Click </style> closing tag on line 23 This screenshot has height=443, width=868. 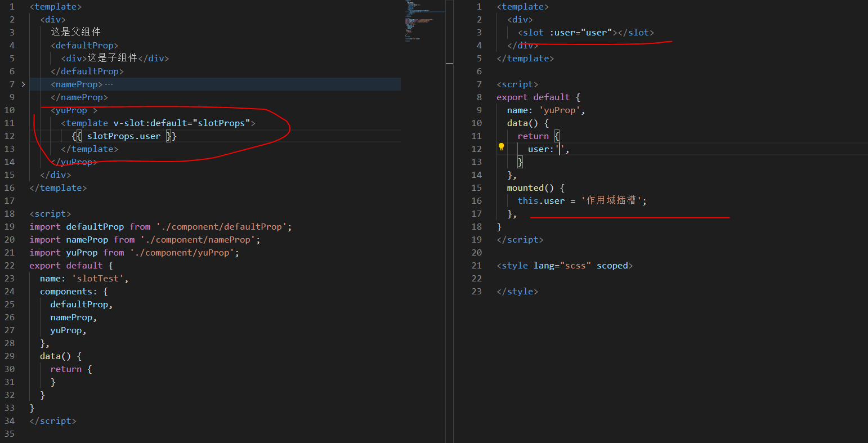[x=517, y=291]
